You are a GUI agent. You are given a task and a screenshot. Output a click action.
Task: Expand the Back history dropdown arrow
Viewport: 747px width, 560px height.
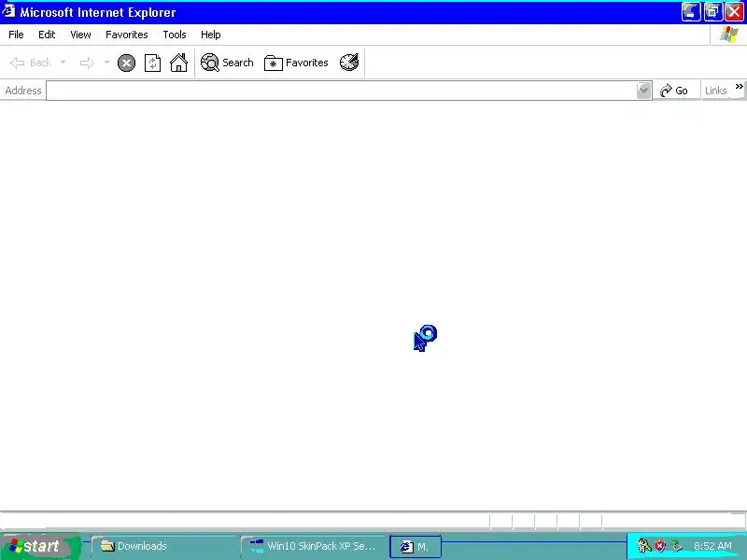pos(63,63)
